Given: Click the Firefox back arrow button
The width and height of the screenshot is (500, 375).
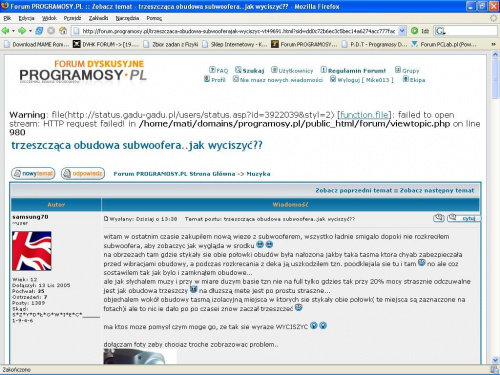Looking at the screenshot, I should (5, 31).
